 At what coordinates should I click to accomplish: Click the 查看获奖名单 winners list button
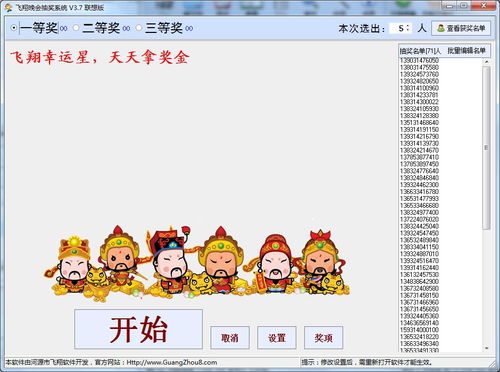coord(461,28)
